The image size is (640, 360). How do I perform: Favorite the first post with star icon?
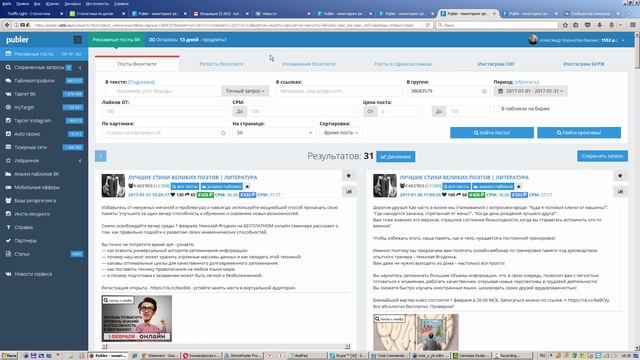tap(349, 176)
